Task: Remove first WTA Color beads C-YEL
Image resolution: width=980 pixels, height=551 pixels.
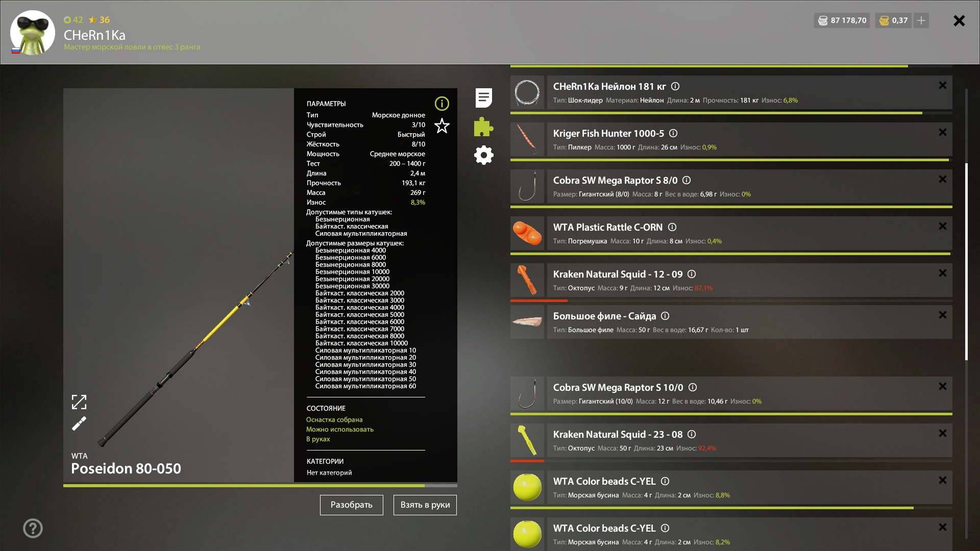Action: pos(943,480)
